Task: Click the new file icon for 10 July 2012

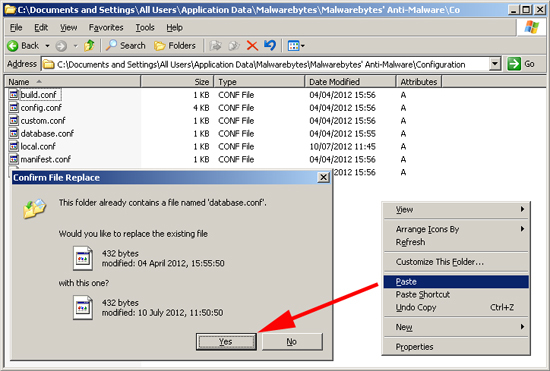Action: coord(83,308)
